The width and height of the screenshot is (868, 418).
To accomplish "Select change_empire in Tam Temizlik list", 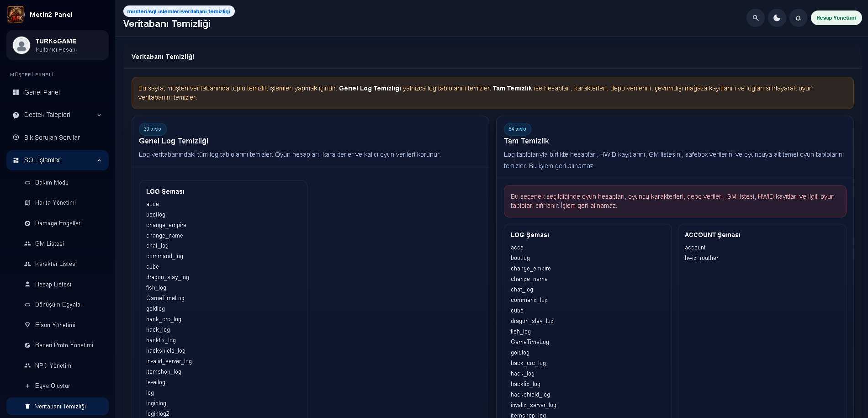I will (x=531, y=269).
